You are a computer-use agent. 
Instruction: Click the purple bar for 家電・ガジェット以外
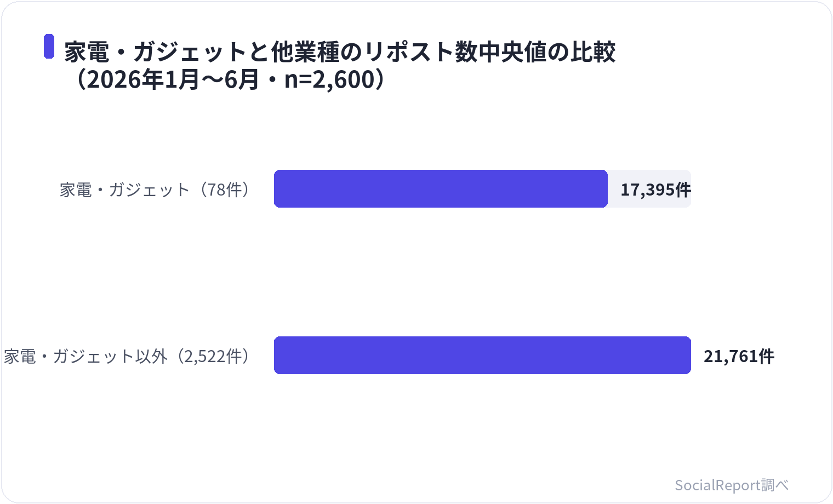[482, 355]
